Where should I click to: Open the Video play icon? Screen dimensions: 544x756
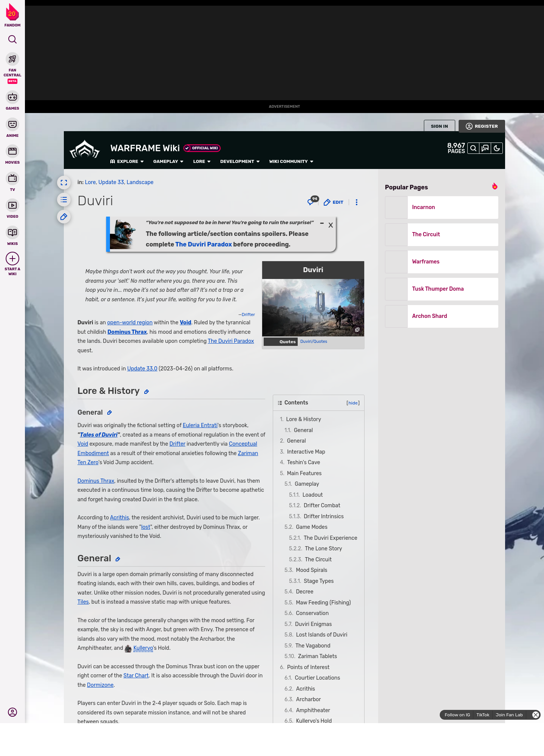[x=12, y=205]
